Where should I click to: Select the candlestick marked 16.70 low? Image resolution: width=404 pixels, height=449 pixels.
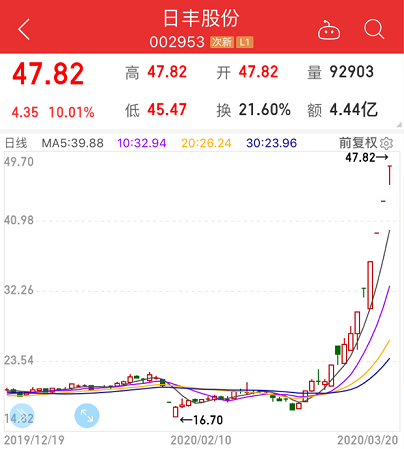click(x=175, y=412)
